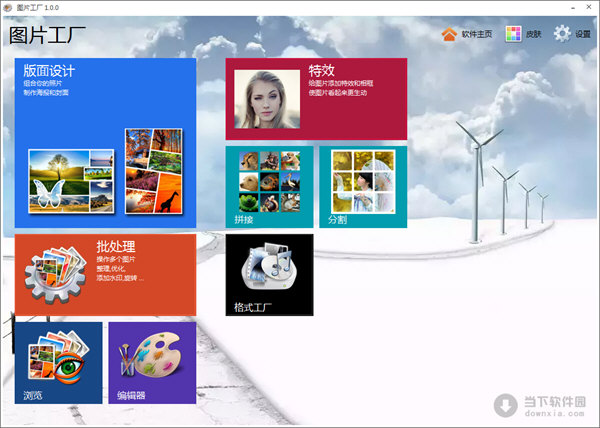Open the 浏览 eye and photos icon
The height and width of the screenshot is (428, 600).
[x=59, y=357]
